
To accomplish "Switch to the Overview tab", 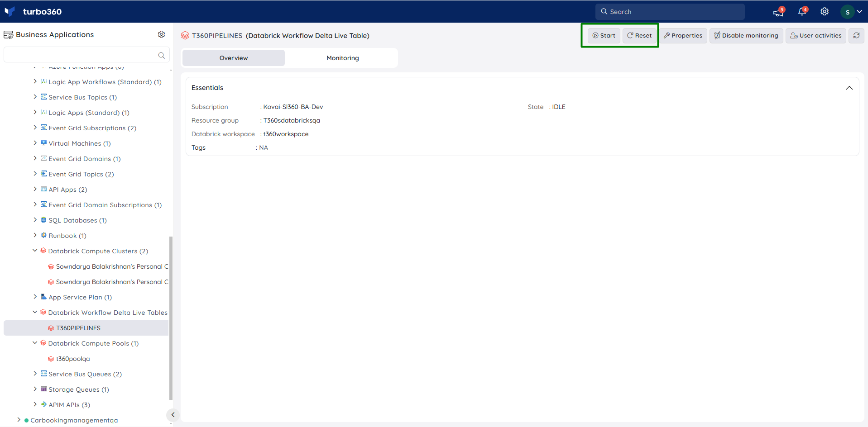I will coord(234,58).
